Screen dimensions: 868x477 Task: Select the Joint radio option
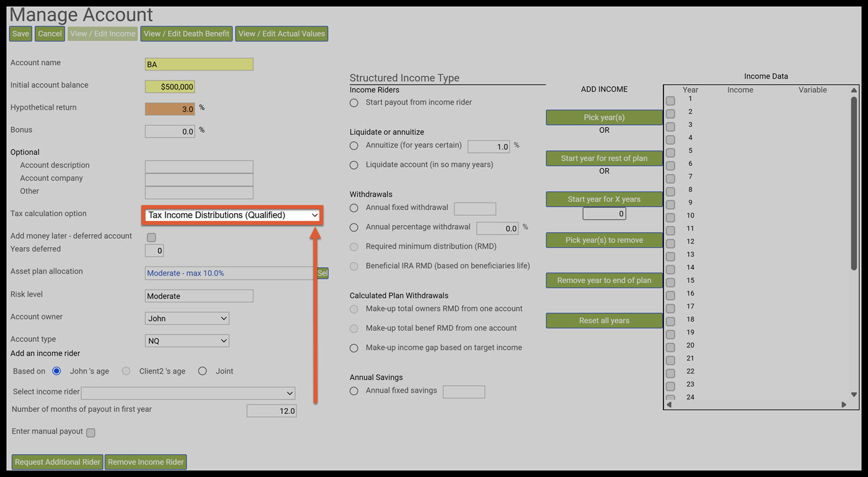(x=202, y=371)
